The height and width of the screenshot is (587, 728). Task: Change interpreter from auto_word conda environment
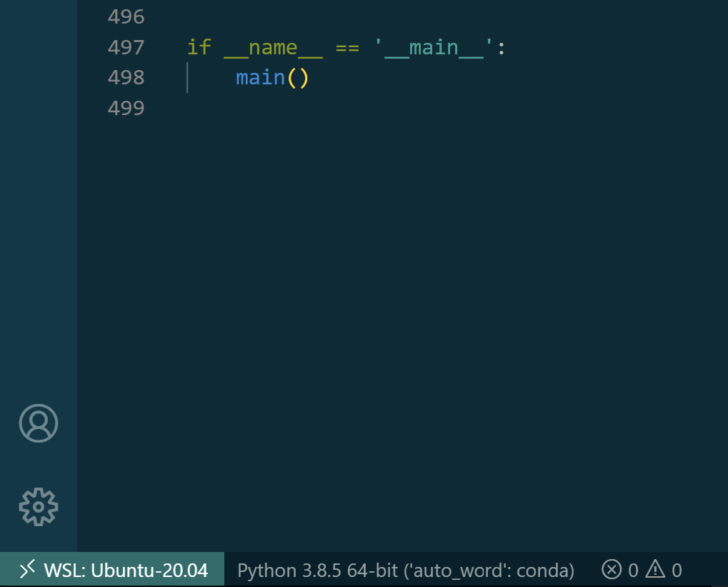click(x=404, y=570)
